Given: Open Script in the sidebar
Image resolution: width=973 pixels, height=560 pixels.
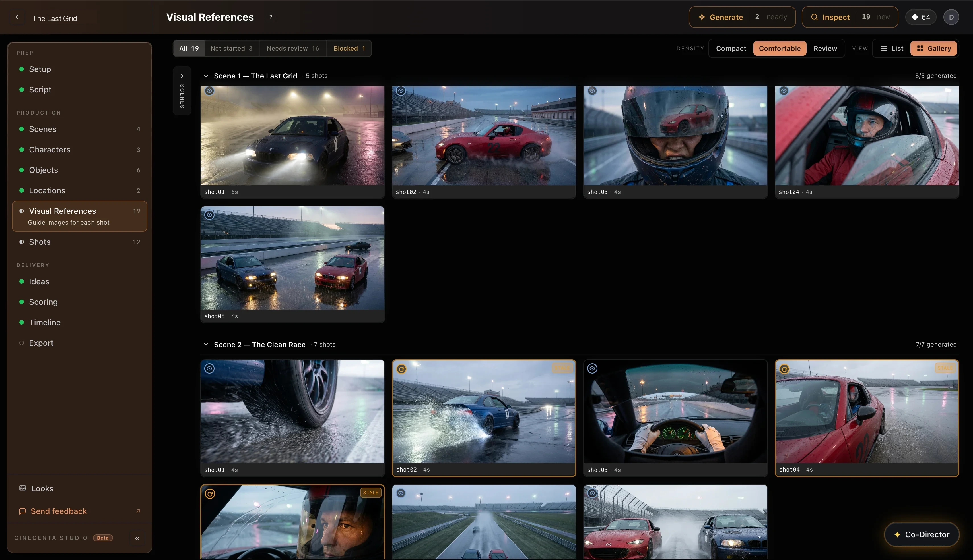Looking at the screenshot, I should 80,90.
